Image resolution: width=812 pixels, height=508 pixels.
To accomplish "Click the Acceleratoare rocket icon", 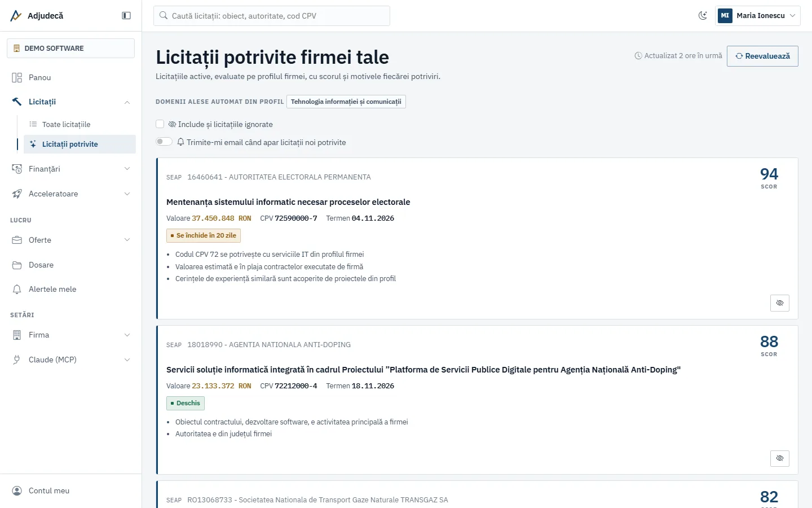I will (17, 194).
